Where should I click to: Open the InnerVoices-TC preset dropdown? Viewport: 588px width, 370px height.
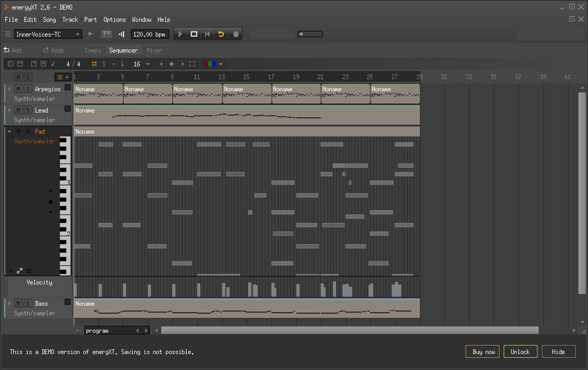coord(48,34)
